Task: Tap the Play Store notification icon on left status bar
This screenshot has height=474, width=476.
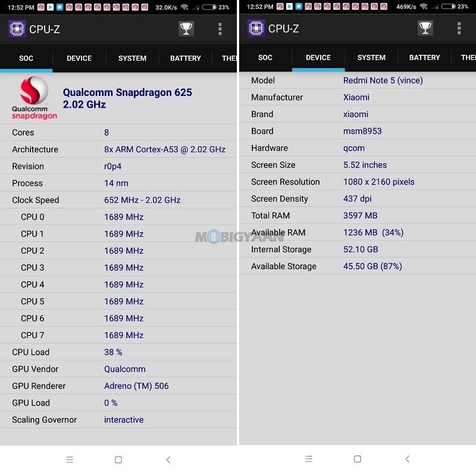Action: tap(50, 7)
